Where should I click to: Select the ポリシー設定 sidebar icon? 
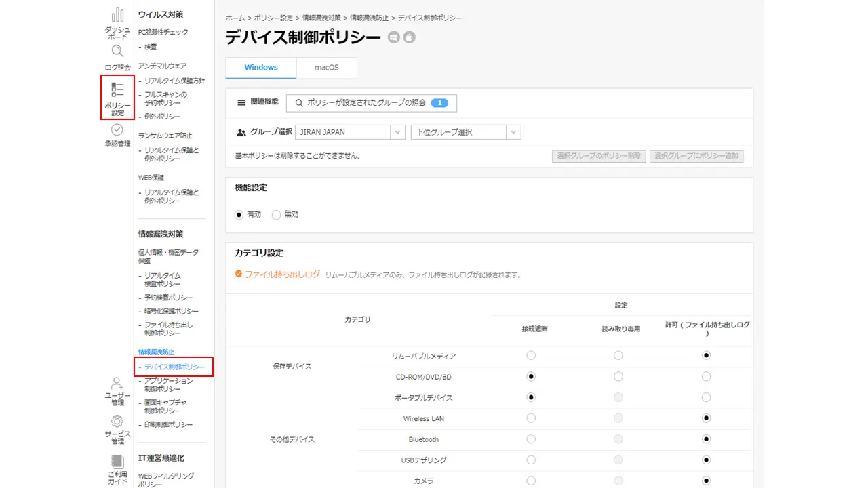click(x=117, y=90)
